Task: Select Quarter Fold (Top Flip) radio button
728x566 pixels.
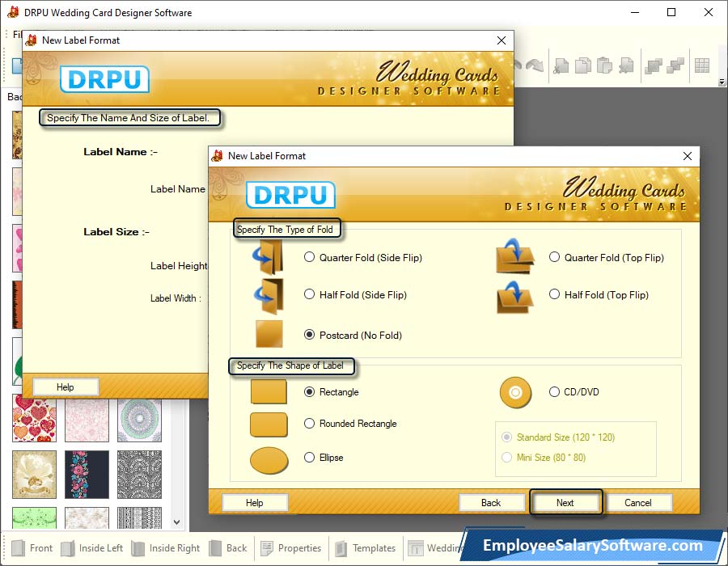Action: (x=554, y=257)
